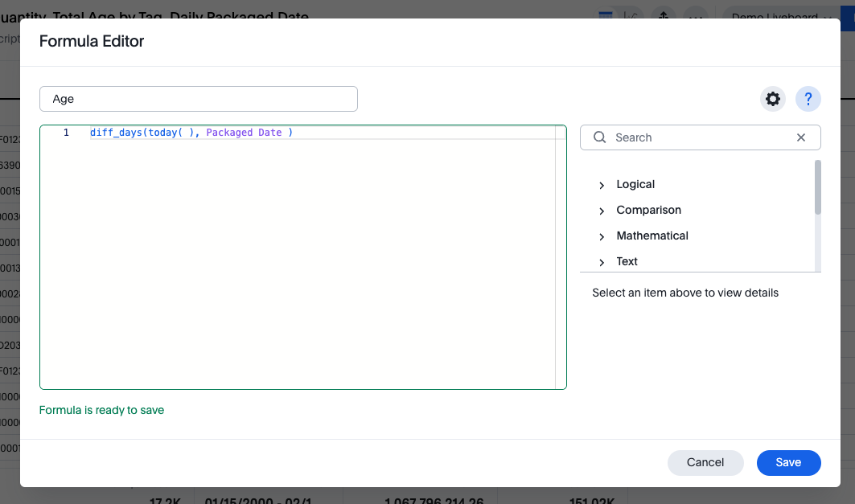Click the Save button
Image resolution: width=855 pixels, height=504 pixels.
[788, 462]
